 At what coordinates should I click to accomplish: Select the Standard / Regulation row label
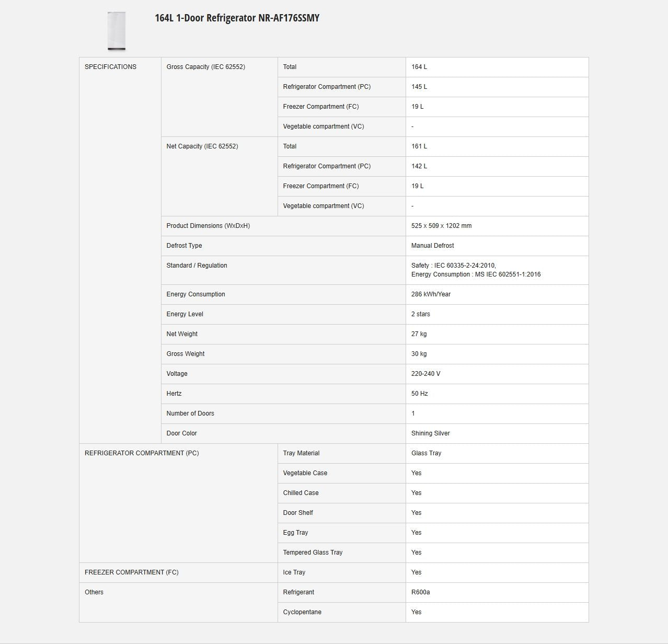coord(197,266)
